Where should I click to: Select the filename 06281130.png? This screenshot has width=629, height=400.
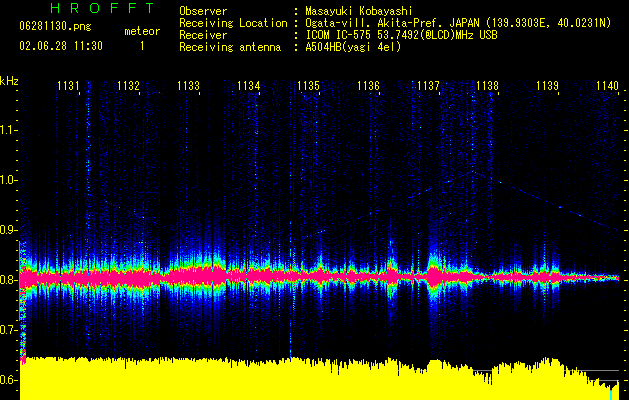pos(55,27)
